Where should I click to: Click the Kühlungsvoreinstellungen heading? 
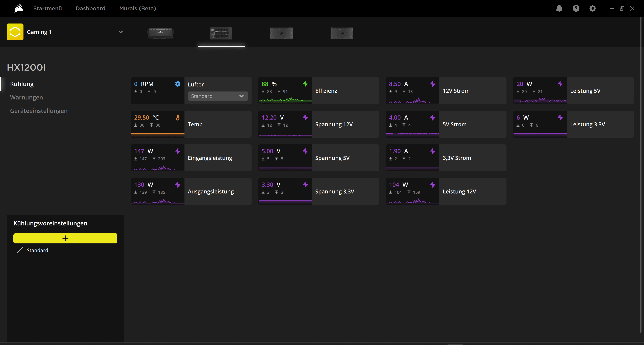pos(50,223)
